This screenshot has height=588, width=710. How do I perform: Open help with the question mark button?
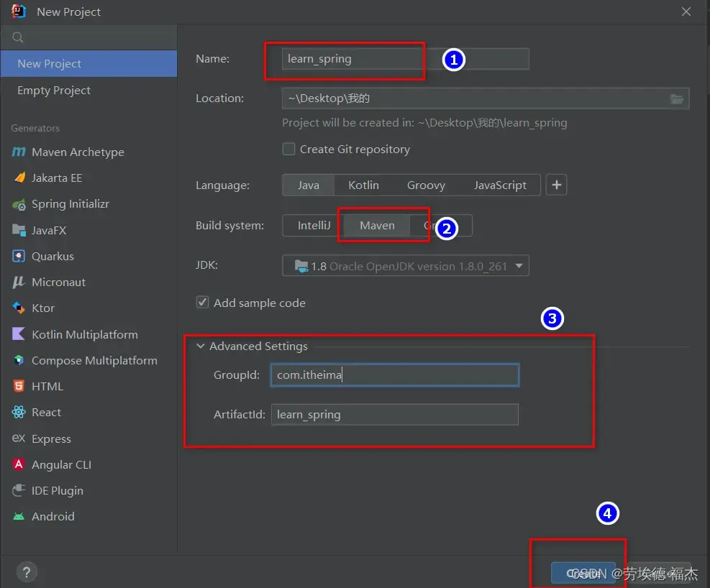[27, 573]
